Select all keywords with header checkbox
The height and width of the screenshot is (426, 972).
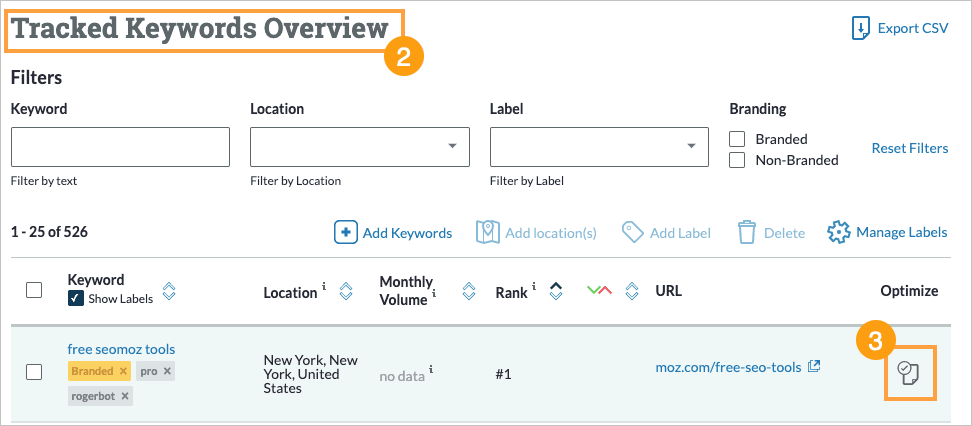[x=34, y=290]
